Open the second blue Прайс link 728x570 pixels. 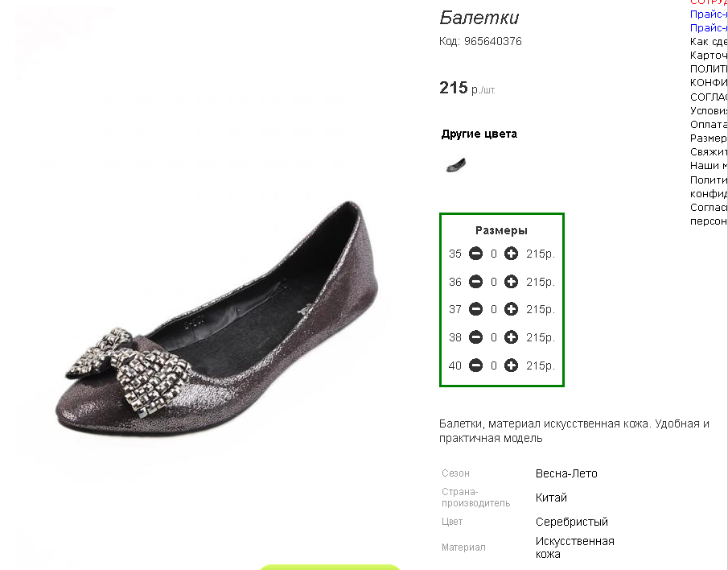(708, 28)
